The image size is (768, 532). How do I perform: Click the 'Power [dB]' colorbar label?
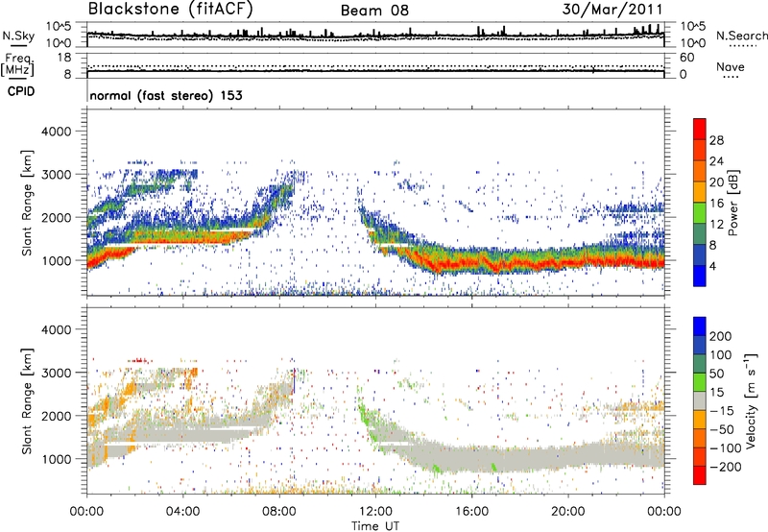point(732,203)
